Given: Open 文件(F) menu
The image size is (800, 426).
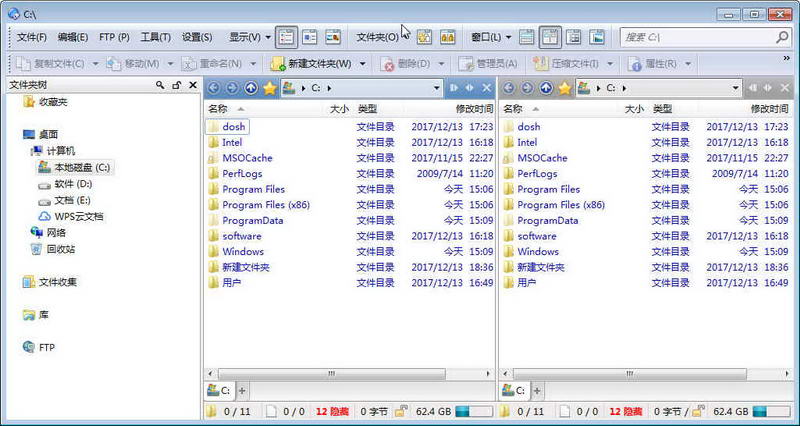Looking at the screenshot, I should (32, 37).
